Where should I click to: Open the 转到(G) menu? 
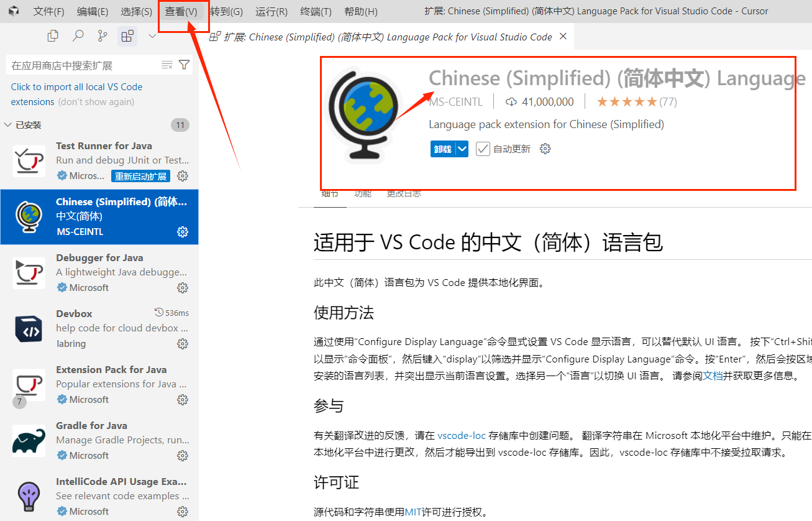tap(226, 11)
